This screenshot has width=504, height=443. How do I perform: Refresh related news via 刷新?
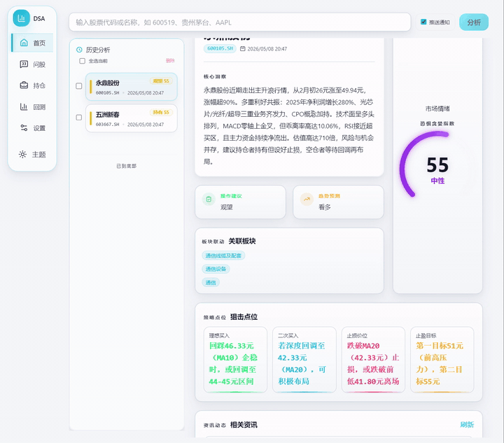pyautogui.click(x=467, y=425)
